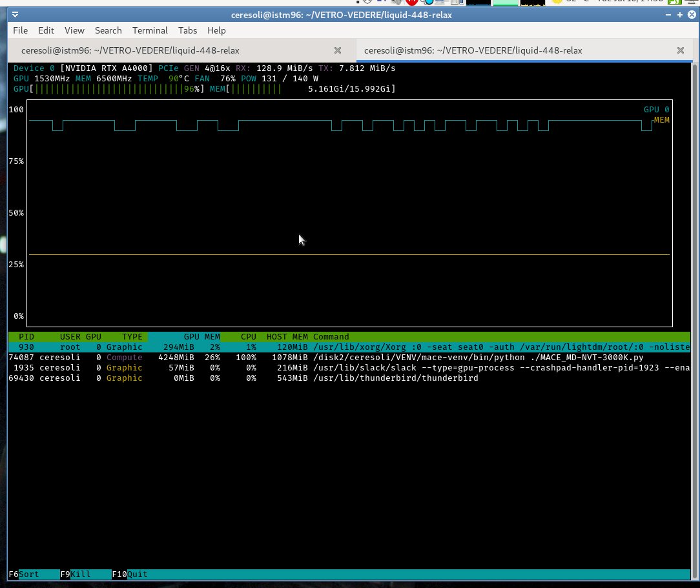Viewport: 700px width, 588px height.
Task: Open the View menu
Action: click(74, 30)
